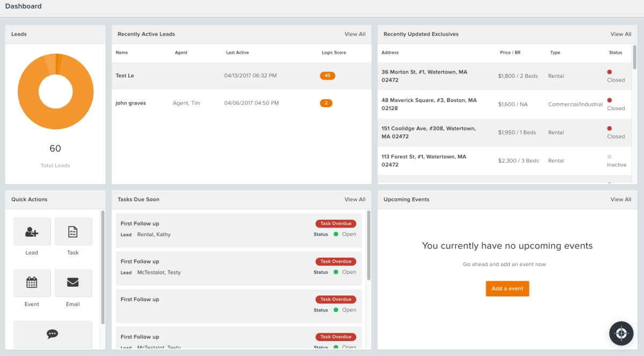Select the Inactive indicator for 113 Forest St

(x=609, y=157)
